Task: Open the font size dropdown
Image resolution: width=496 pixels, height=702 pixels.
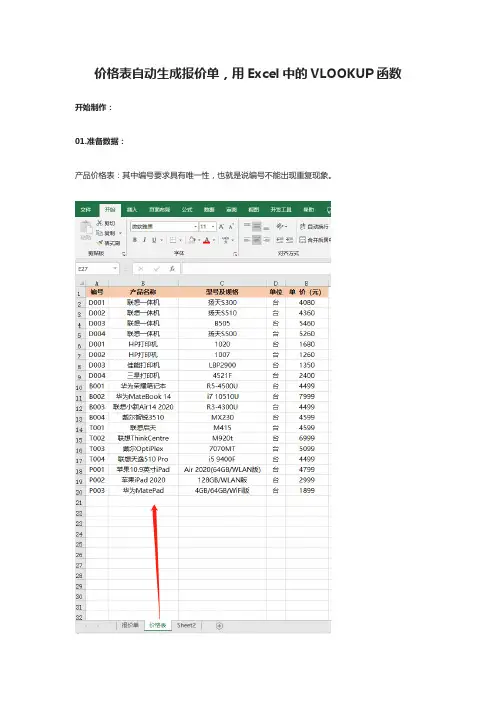Action: [x=213, y=227]
